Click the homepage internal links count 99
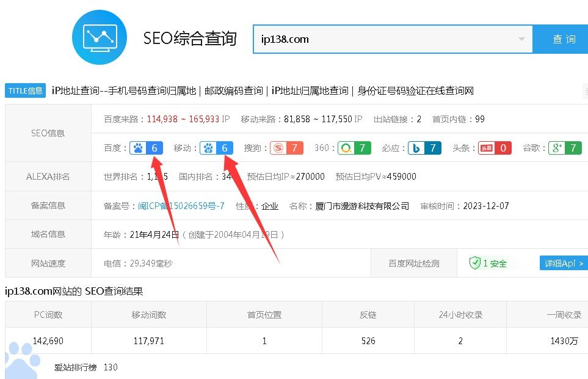Screen dimensions: 588x379 [480, 119]
